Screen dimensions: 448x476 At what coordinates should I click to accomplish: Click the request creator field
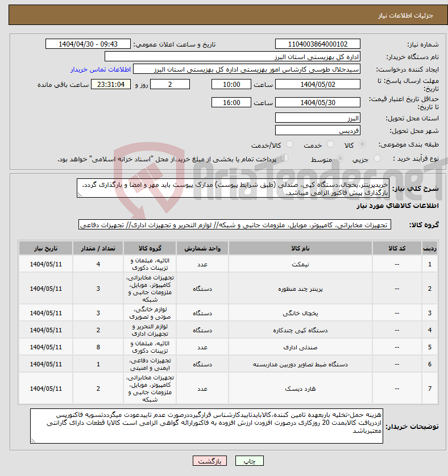pos(247,69)
